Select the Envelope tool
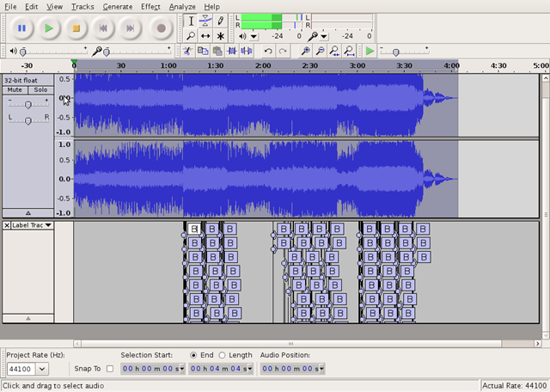Viewport: 550px width, 392px height. click(205, 21)
